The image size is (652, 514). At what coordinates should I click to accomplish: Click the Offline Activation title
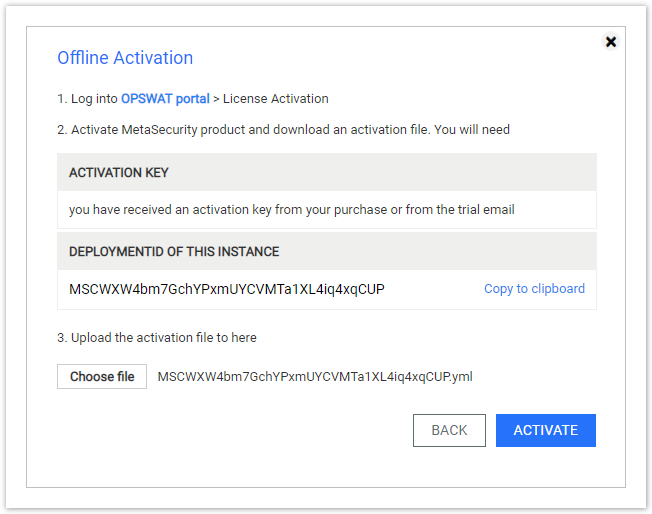click(x=125, y=58)
